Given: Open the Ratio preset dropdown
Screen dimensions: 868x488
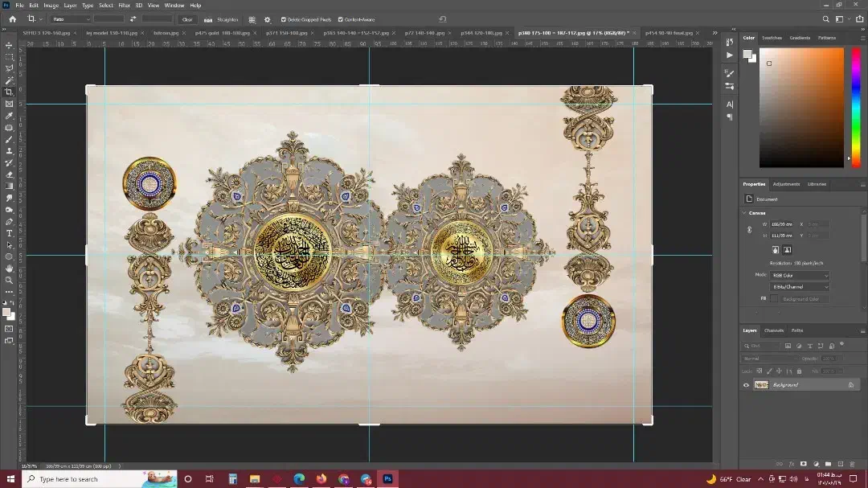Looking at the screenshot, I should (x=71, y=19).
